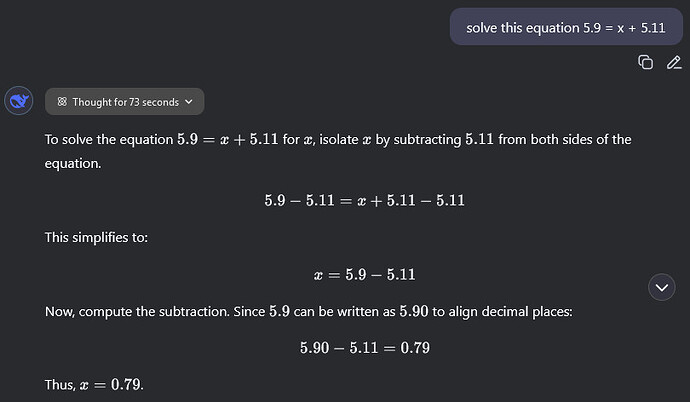Click the chevron on the Thought button
Image resolution: width=690 pixels, height=402 pixels.
pos(191,102)
